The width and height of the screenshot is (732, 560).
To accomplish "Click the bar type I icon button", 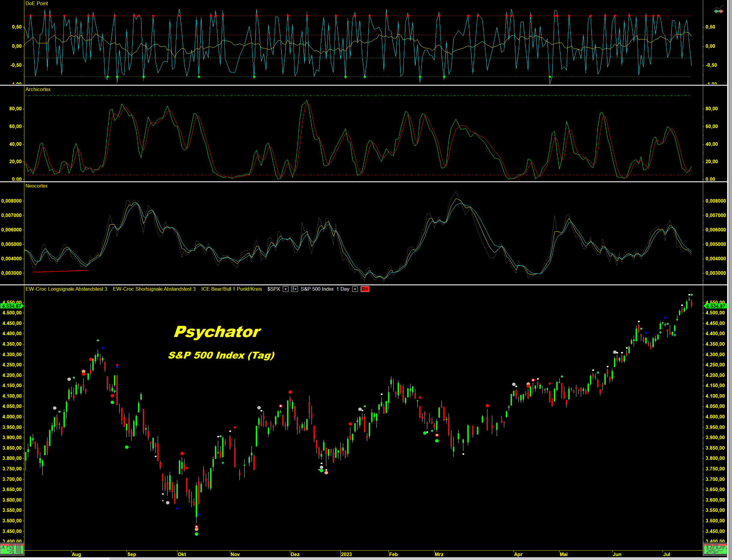I will click(294, 289).
